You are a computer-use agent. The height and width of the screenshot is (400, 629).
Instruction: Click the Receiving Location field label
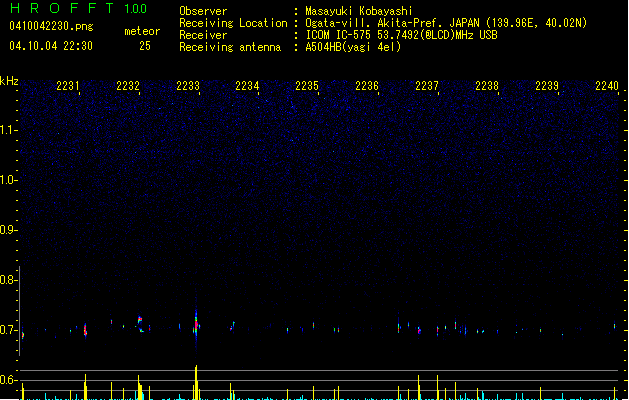point(233,23)
